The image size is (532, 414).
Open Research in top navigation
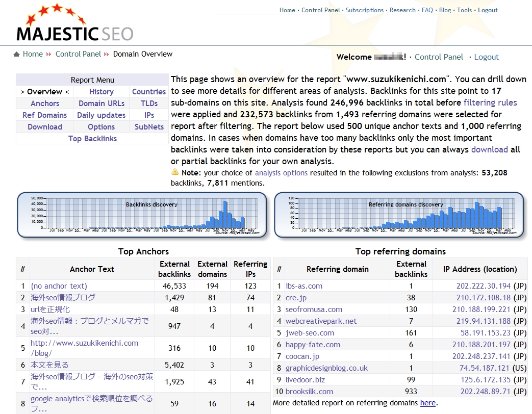coord(402,10)
